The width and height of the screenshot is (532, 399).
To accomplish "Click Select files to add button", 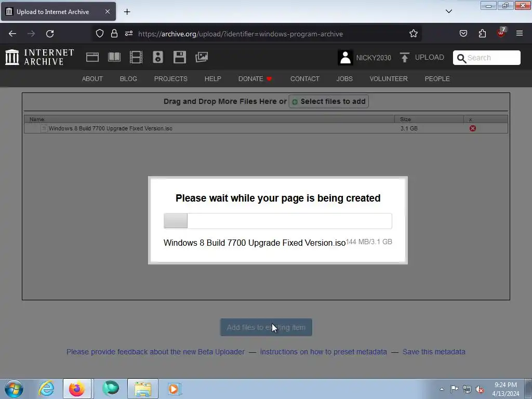I will pyautogui.click(x=328, y=101).
